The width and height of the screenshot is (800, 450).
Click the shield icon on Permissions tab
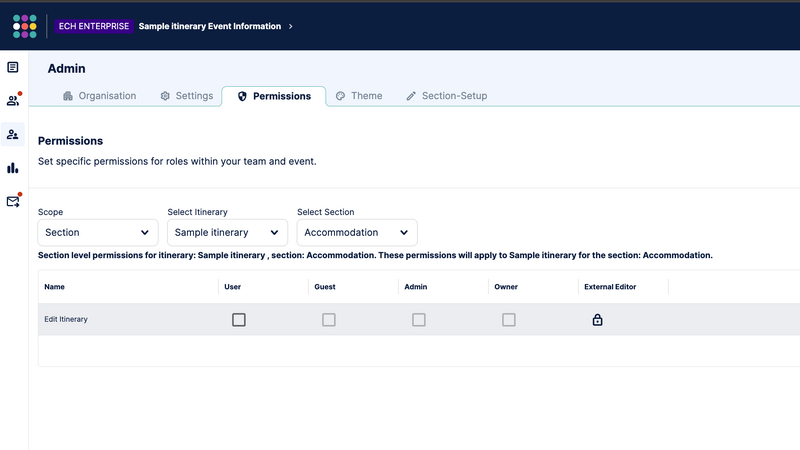pyautogui.click(x=242, y=96)
